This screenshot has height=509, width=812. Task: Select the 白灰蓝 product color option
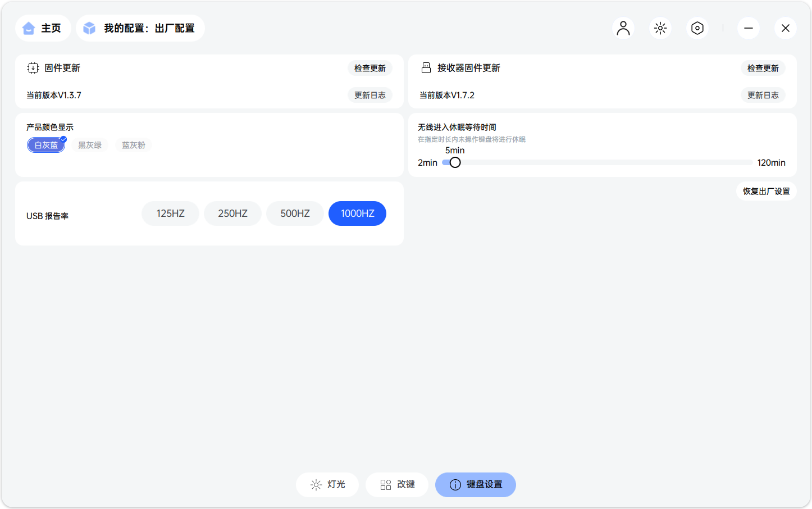(x=46, y=145)
